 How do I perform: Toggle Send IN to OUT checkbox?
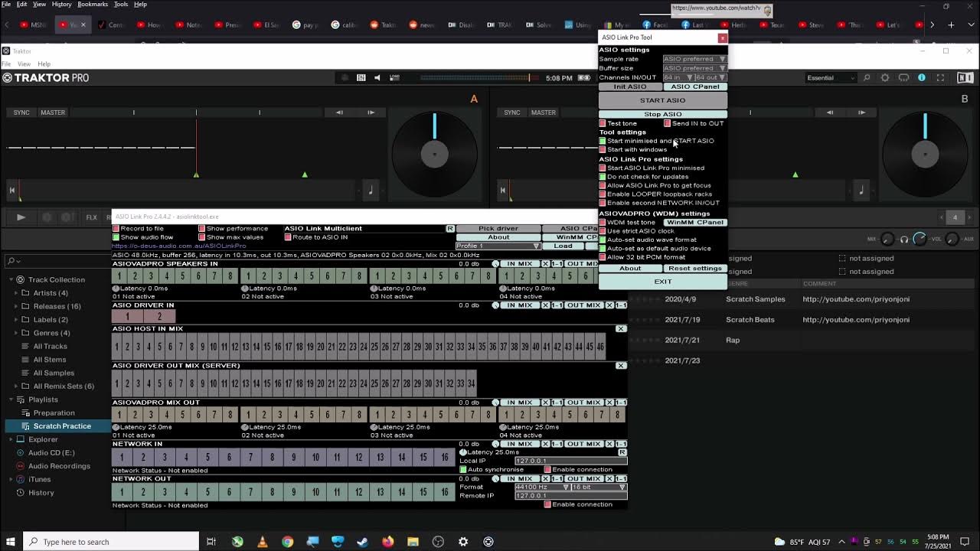click(x=668, y=123)
